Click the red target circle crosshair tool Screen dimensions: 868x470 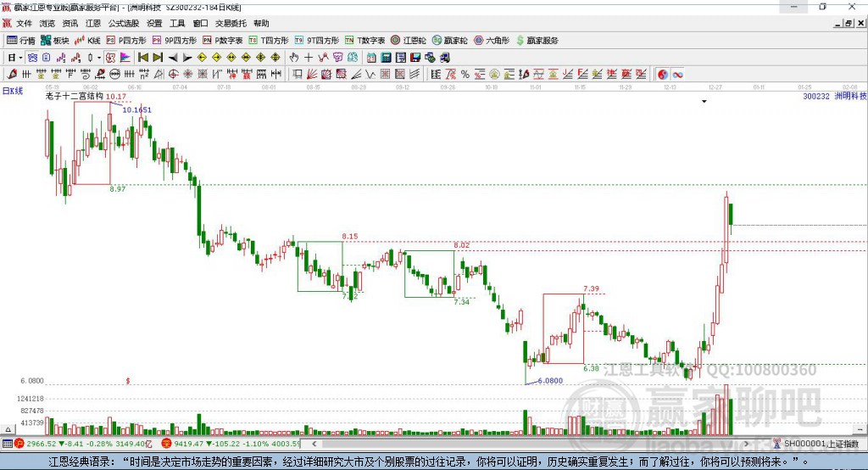point(173,75)
